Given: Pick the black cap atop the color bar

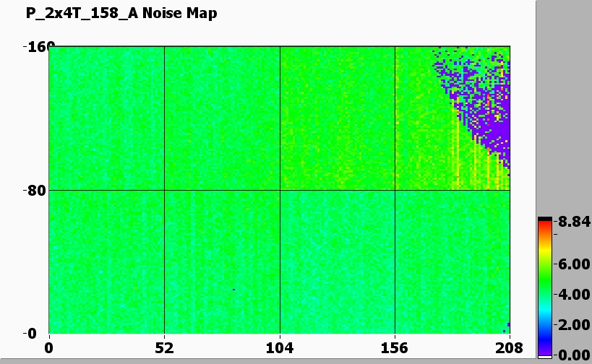Looking at the screenshot, I should (x=544, y=219).
